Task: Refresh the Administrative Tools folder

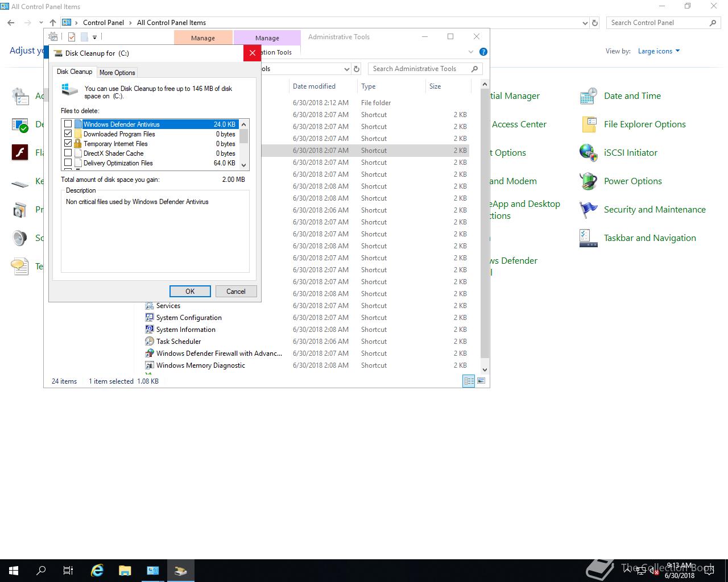Action: pyautogui.click(x=357, y=69)
